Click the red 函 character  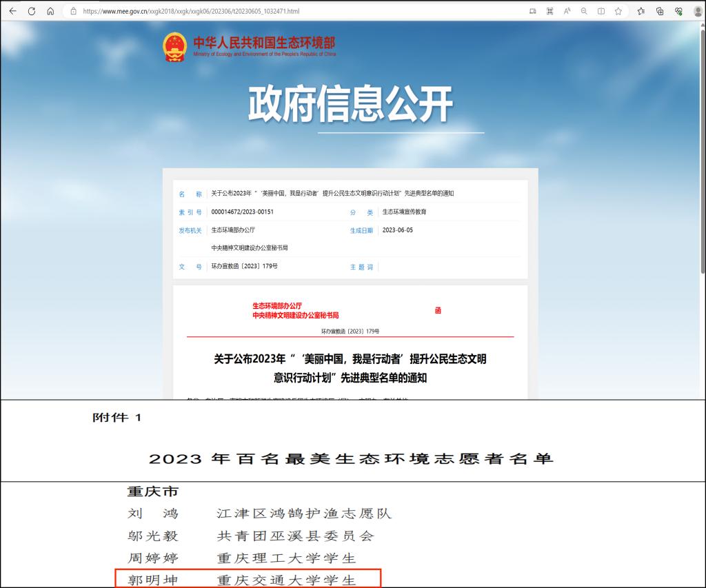click(x=438, y=310)
